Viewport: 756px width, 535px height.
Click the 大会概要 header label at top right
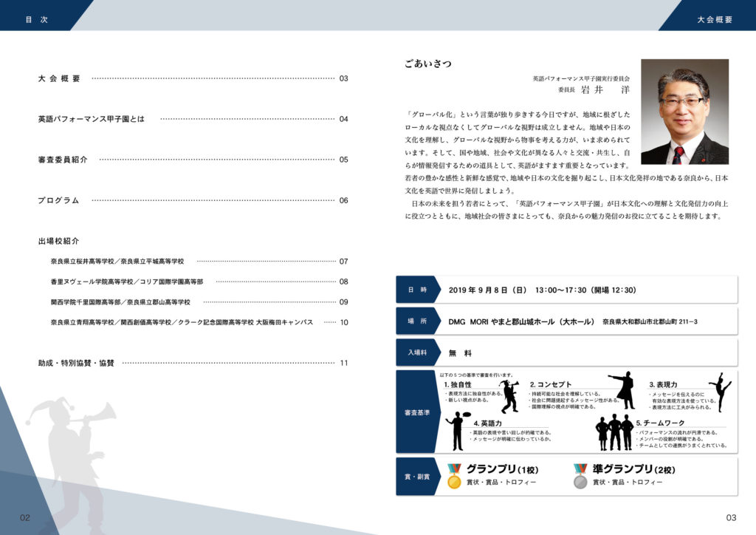point(715,20)
